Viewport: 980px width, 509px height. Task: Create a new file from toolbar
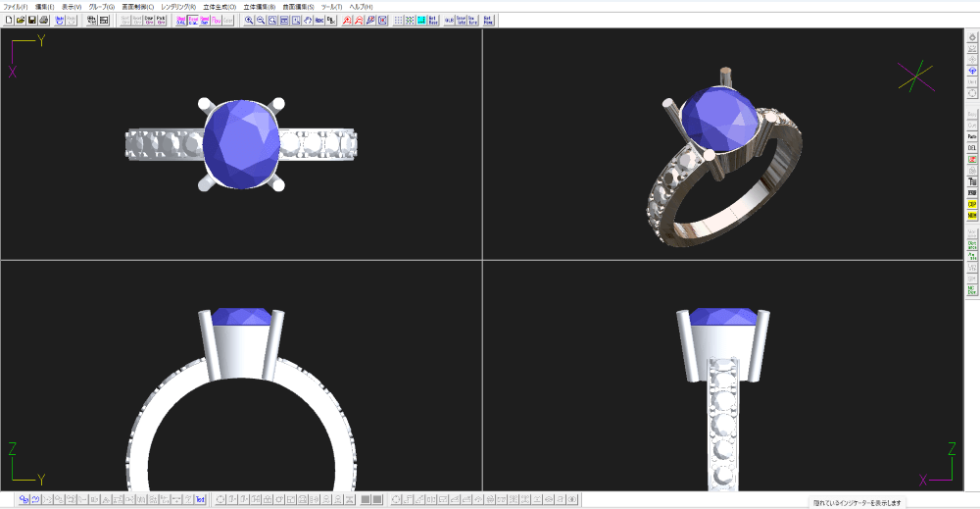point(9,20)
